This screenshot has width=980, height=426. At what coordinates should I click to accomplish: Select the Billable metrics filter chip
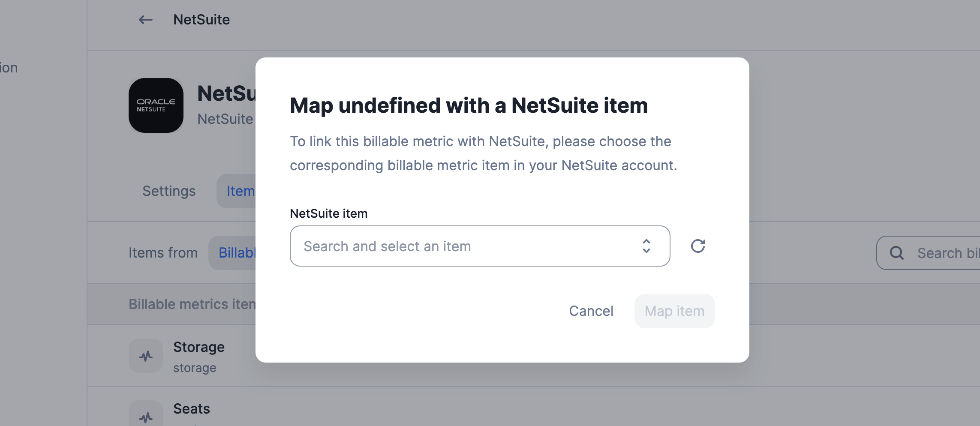[x=232, y=253]
